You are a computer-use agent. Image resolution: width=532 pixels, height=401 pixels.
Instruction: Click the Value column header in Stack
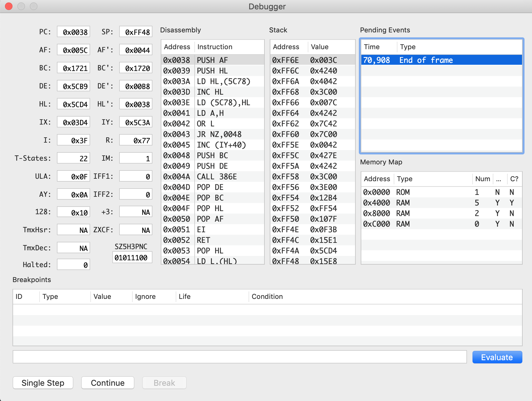(x=331, y=47)
